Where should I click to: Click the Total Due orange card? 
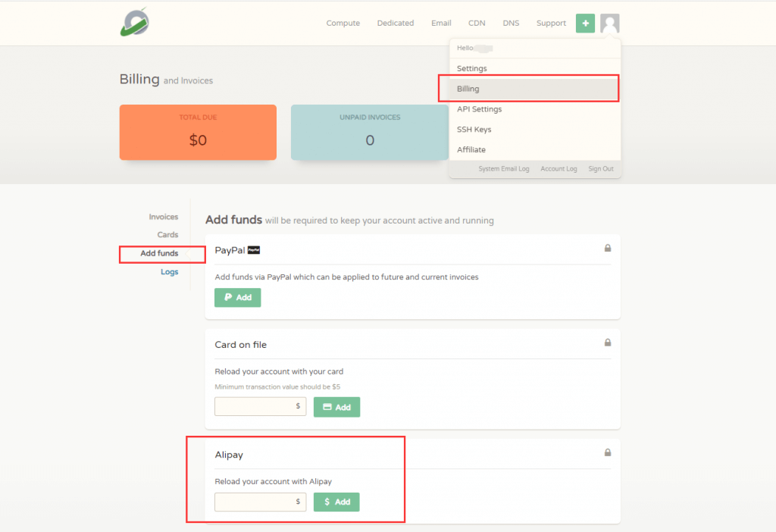(x=198, y=132)
